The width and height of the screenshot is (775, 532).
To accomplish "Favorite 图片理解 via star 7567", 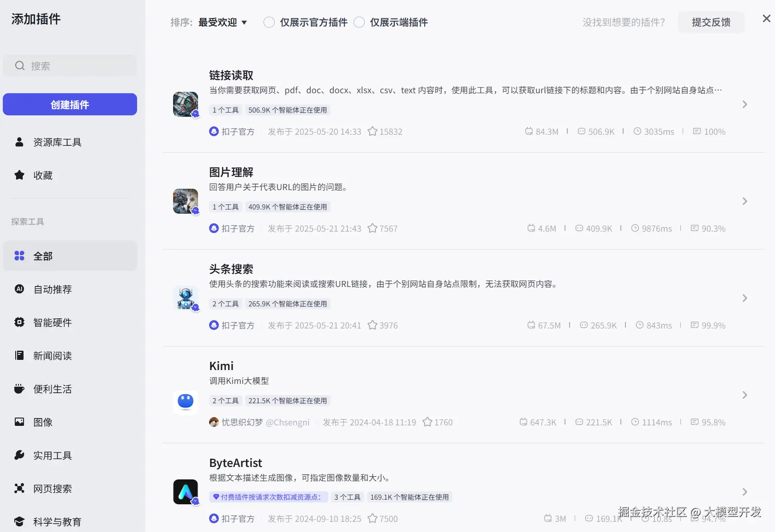I will [x=372, y=228].
